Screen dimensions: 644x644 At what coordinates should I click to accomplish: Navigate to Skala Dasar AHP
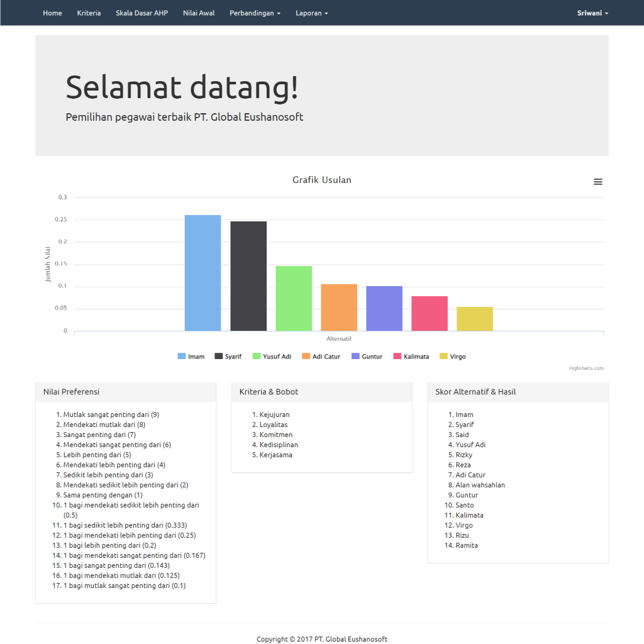142,13
